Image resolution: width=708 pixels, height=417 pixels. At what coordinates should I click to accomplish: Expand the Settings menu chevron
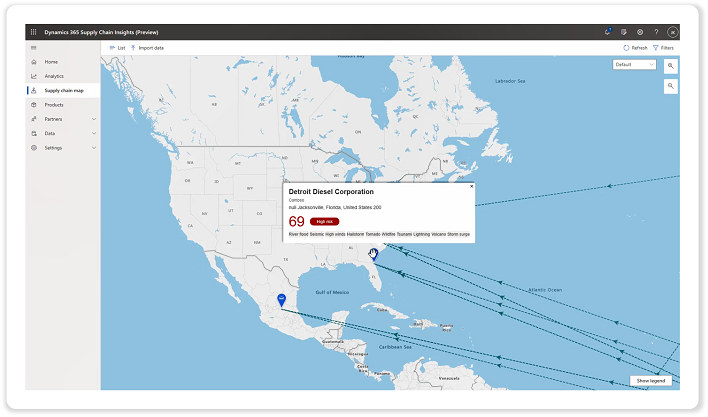[94, 147]
